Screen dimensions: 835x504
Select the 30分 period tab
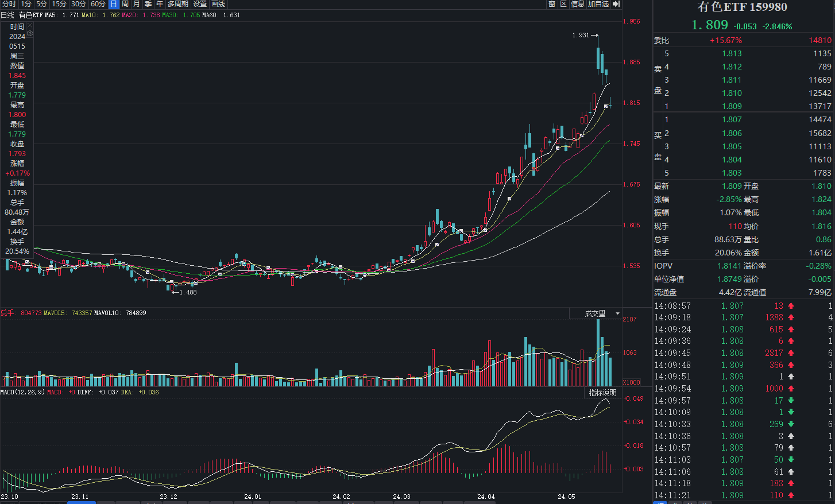pyautogui.click(x=79, y=4)
